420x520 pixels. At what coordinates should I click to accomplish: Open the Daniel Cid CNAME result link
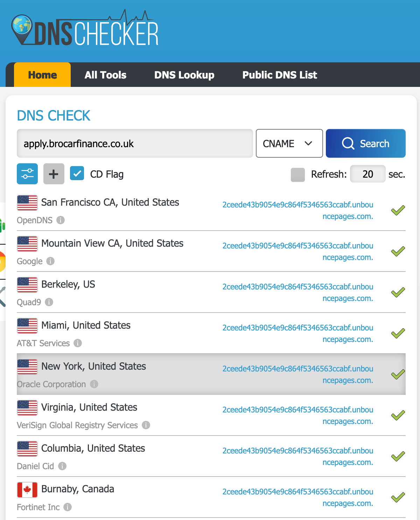[x=298, y=457]
